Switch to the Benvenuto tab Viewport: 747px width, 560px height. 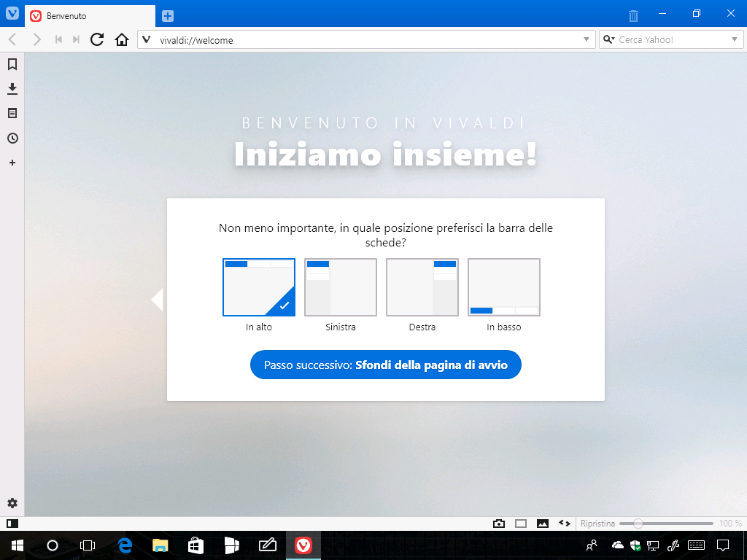coord(90,16)
